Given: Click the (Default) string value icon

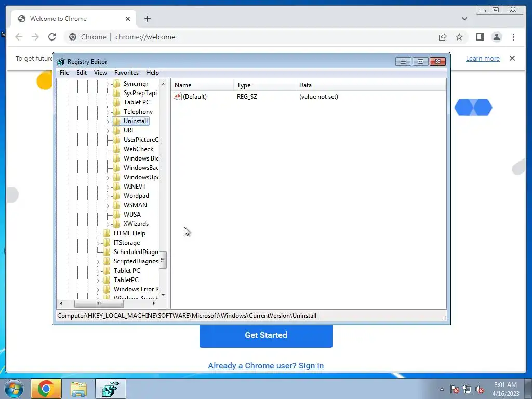Looking at the screenshot, I should [x=178, y=96].
